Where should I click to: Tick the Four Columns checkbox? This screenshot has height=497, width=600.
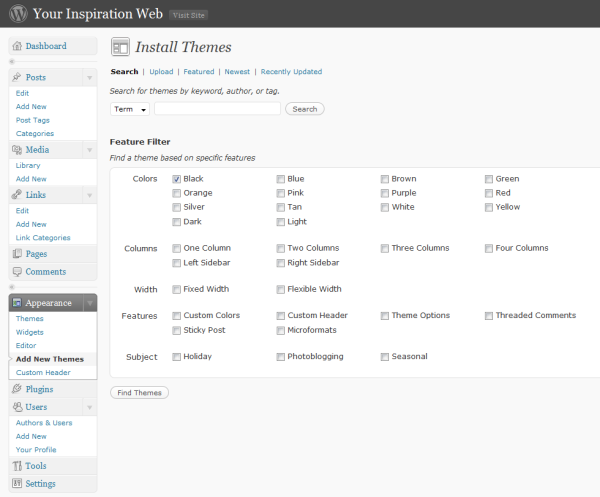[489, 248]
